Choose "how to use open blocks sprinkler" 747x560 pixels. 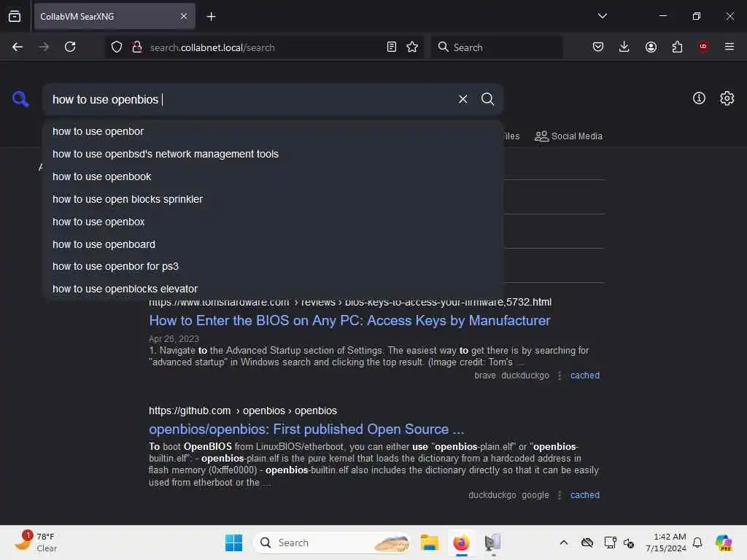273,199
